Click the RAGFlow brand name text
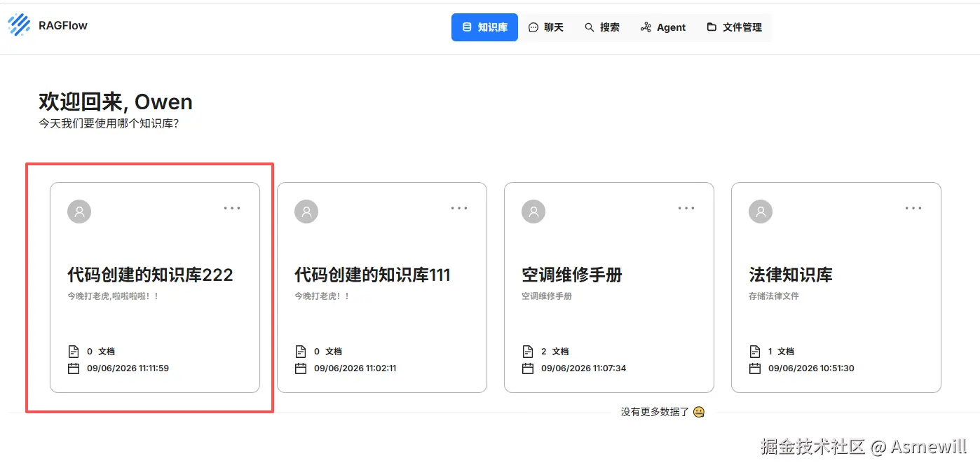This screenshot has width=980, height=470. point(63,25)
